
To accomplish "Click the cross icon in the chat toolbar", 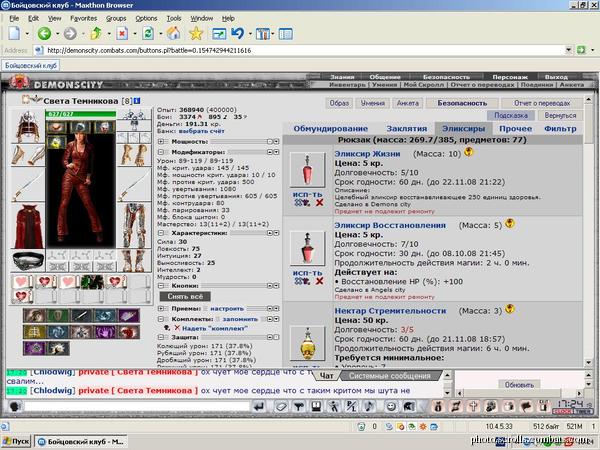I will tap(473, 406).
